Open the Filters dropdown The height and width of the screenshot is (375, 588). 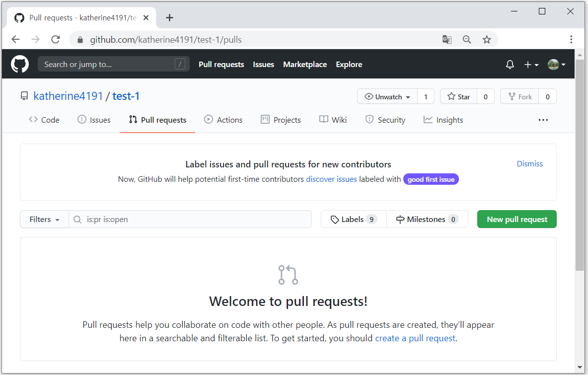(x=44, y=220)
